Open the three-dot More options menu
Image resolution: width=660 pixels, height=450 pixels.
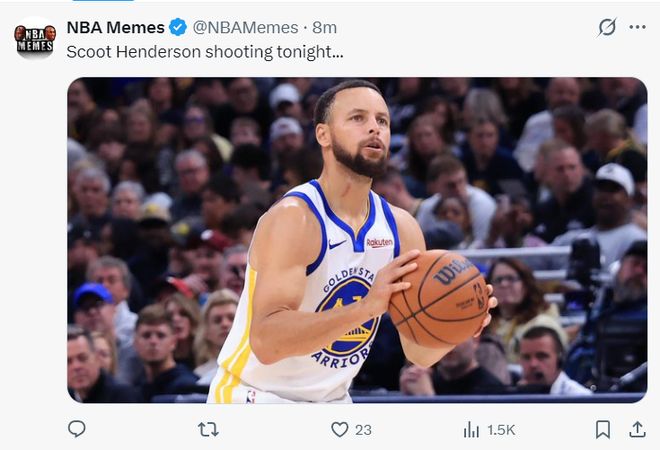pyautogui.click(x=637, y=27)
